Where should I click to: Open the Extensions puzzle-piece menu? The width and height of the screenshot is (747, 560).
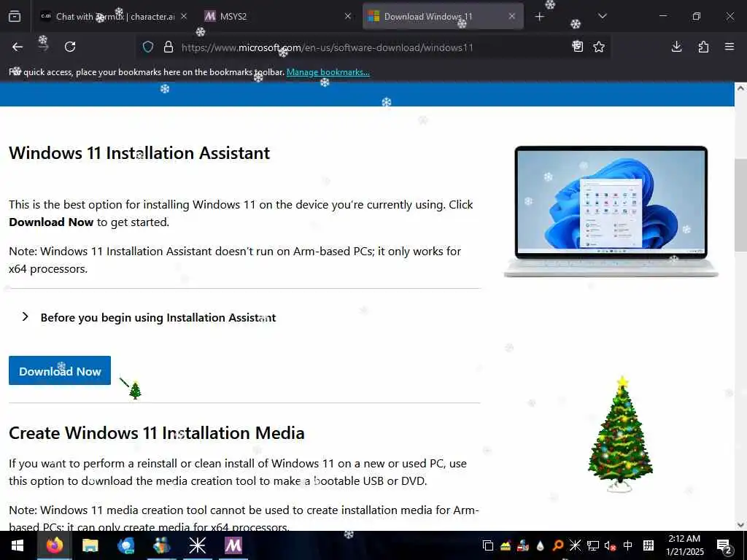click(x=703, y=47)
